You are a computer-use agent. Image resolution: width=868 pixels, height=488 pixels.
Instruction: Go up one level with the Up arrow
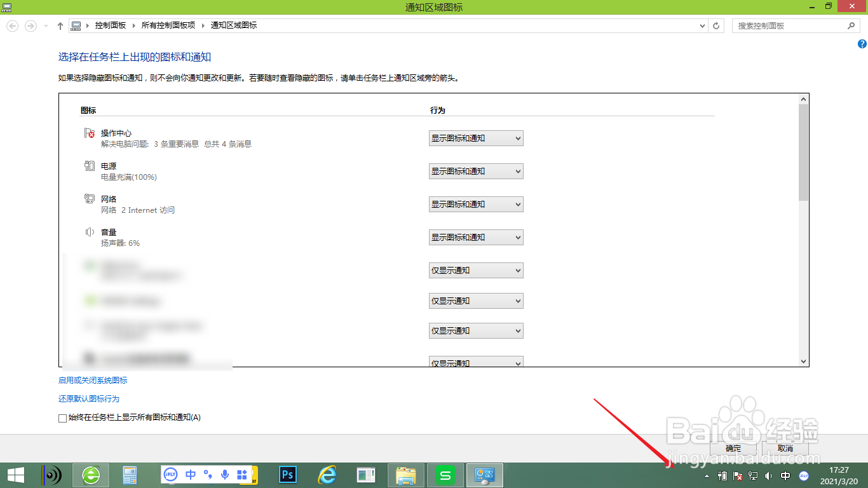tap(60, 26)
